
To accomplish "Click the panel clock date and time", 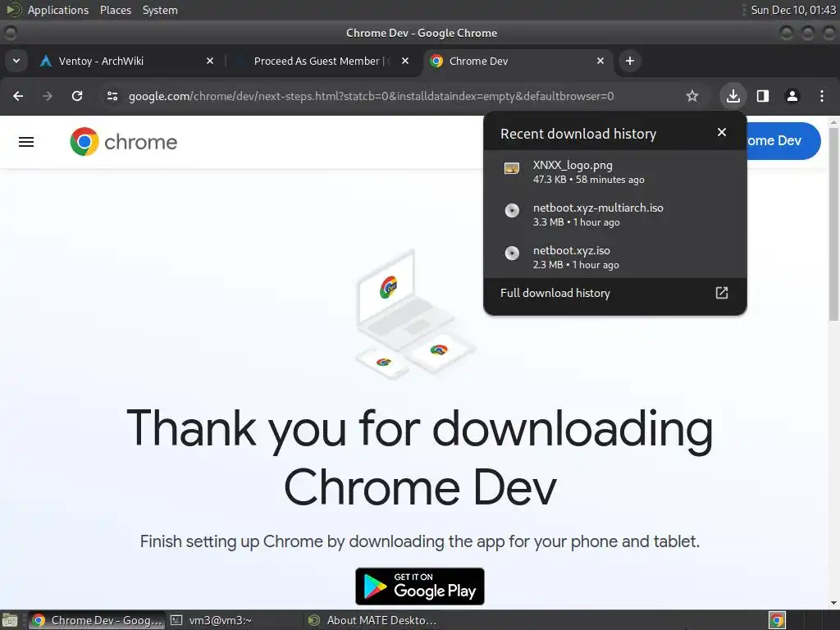I will [793, 10].
